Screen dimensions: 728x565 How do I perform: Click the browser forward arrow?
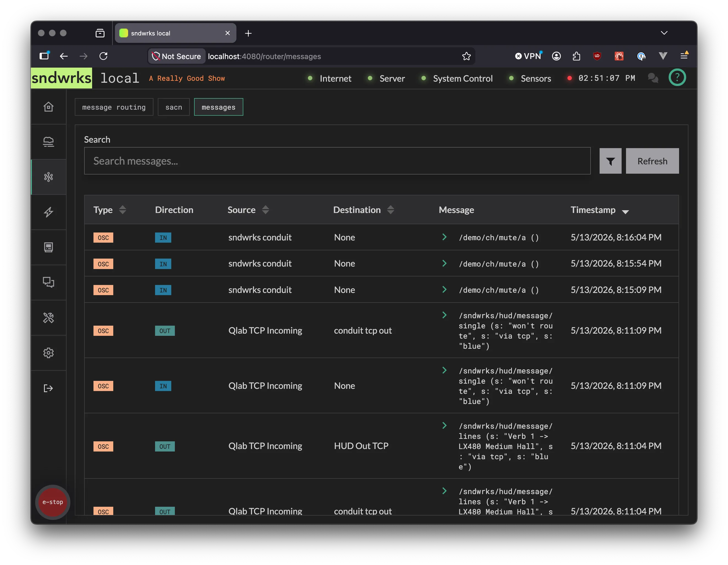click(84, 56)
